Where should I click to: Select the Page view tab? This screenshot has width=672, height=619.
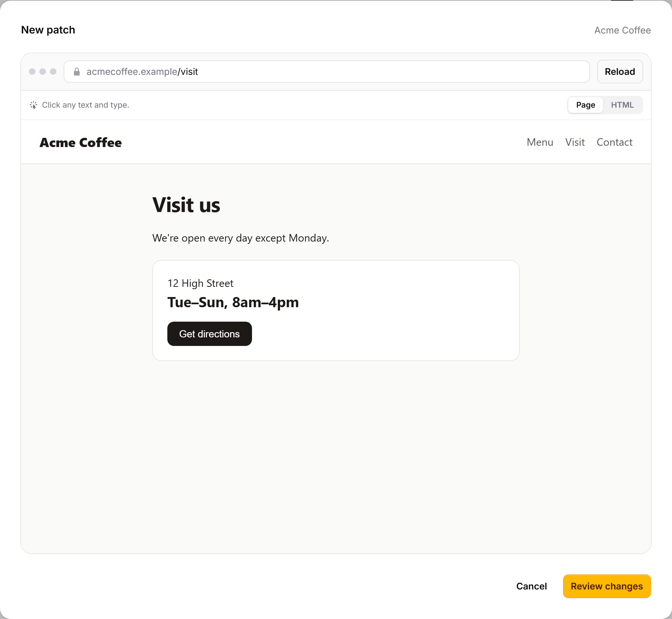[x=585, y=105]
